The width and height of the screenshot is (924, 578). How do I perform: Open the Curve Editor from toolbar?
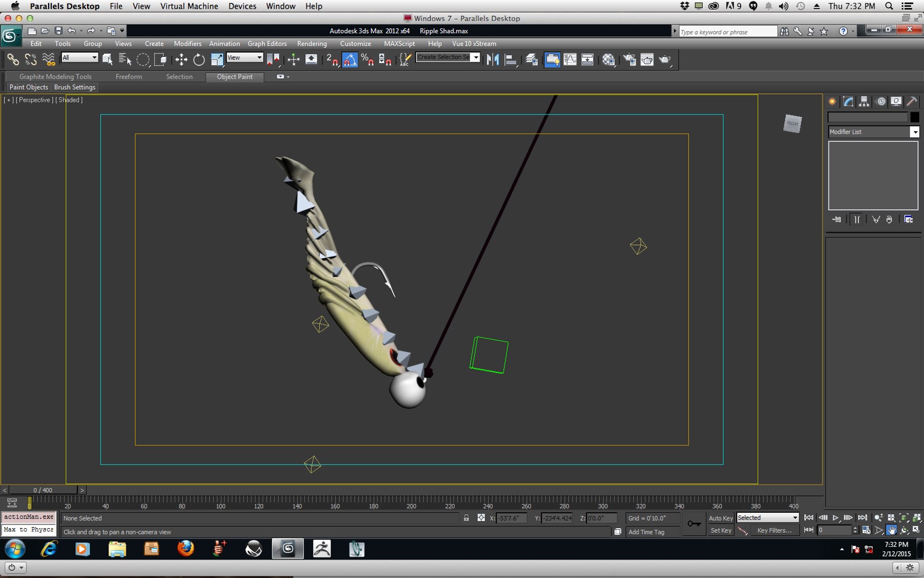[570, 59]
